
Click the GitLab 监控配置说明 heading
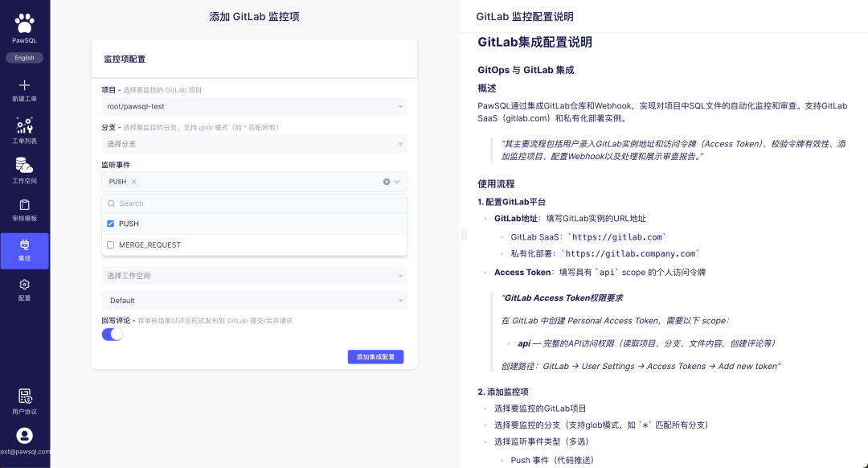tap(525, 17)
